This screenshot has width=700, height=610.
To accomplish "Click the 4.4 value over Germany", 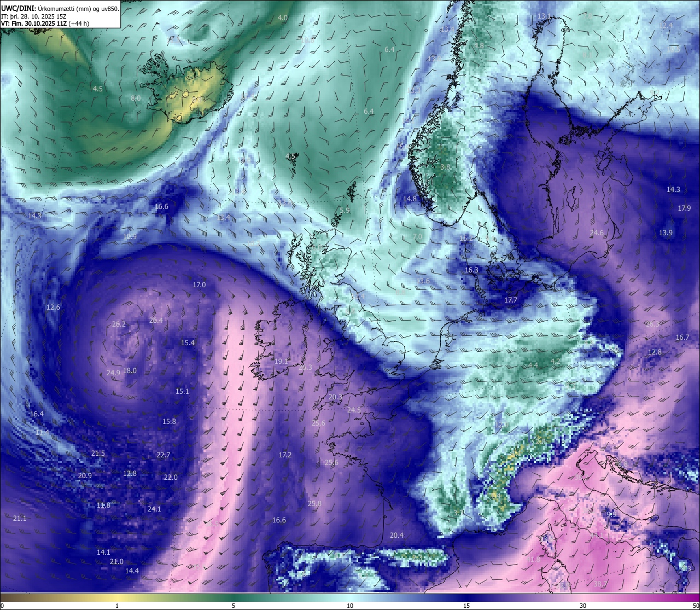I will (x=533, y=365).
